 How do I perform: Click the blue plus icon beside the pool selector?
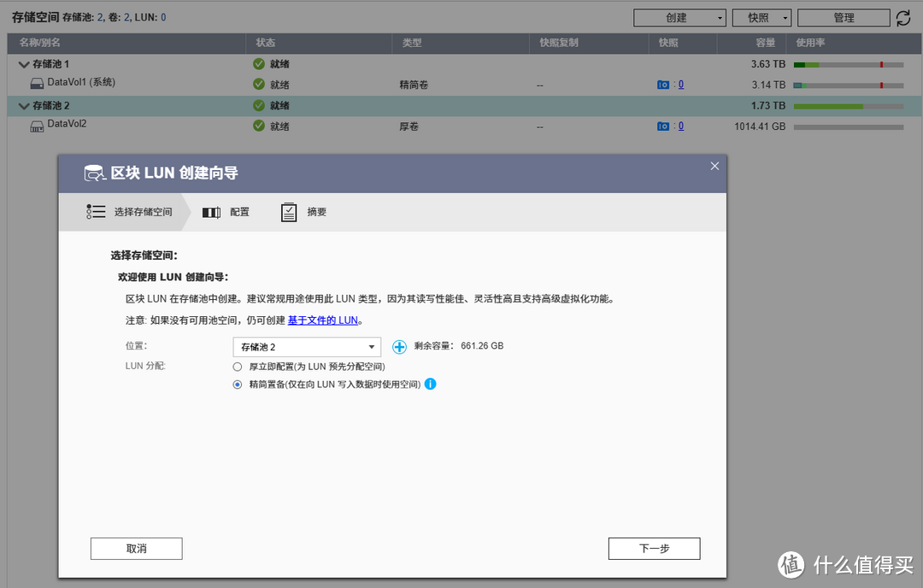[x=398, y=346]
